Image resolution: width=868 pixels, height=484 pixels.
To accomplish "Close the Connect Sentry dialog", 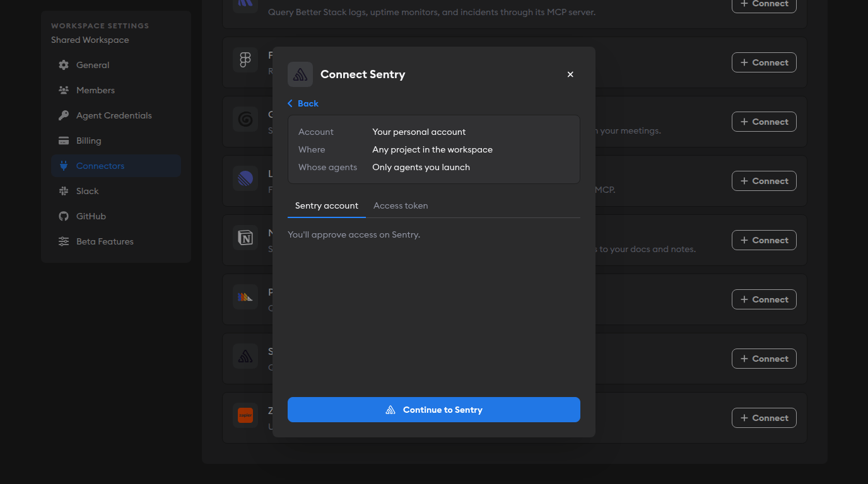I will pyautogui.click(x=570, y=74).
